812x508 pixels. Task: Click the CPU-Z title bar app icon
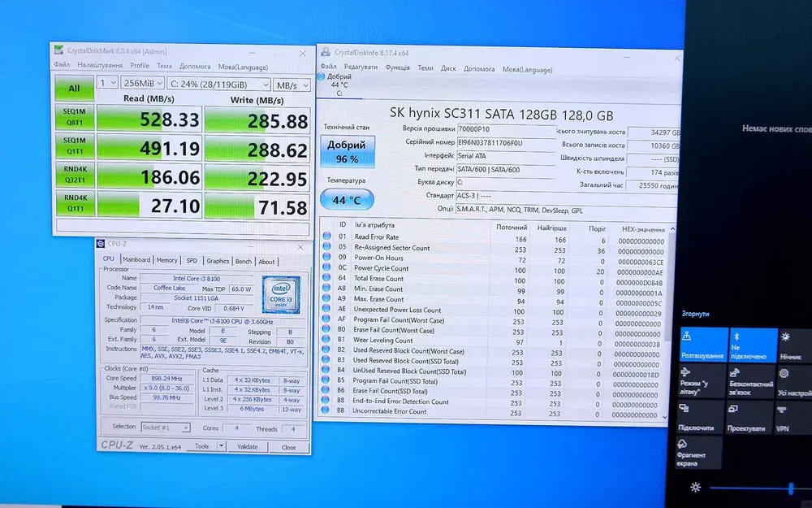click(x=101, y=244)
